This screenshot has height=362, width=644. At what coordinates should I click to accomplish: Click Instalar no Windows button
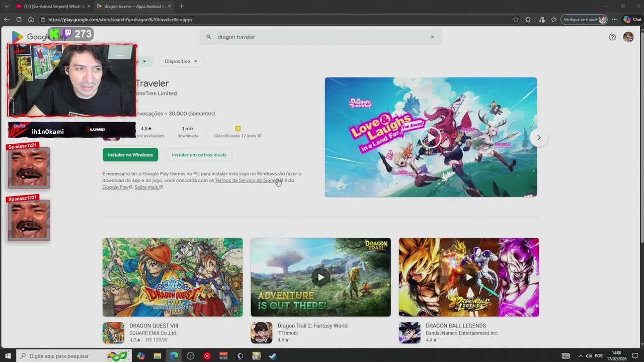(130, 155)
